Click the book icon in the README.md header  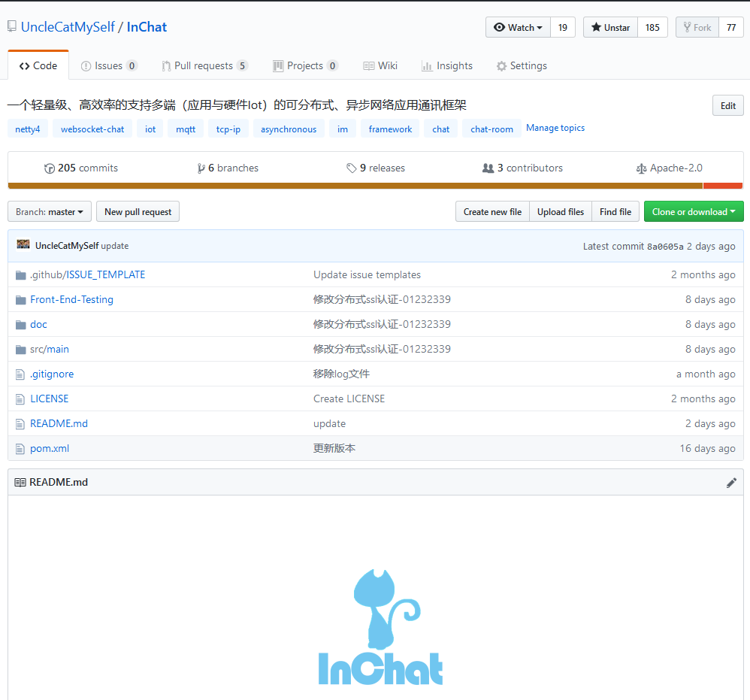pos(20,482)
